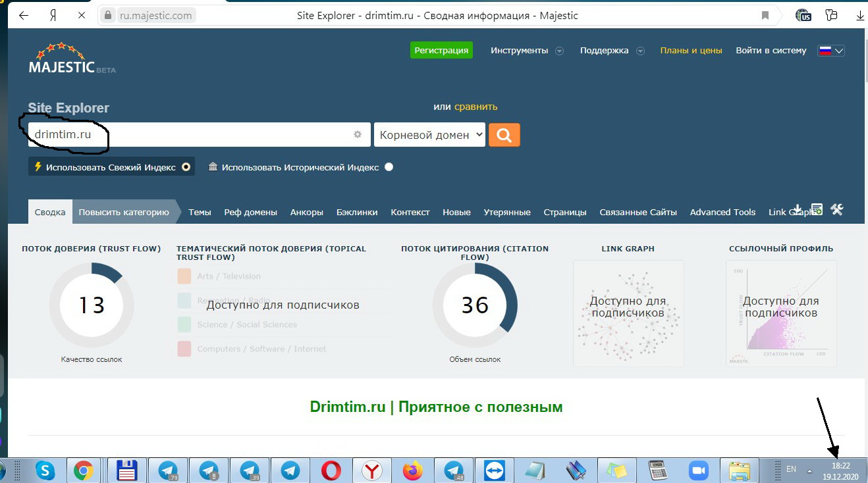Open Opera from the taskbar
Viewport: 868px width, 483px height.
331,470
